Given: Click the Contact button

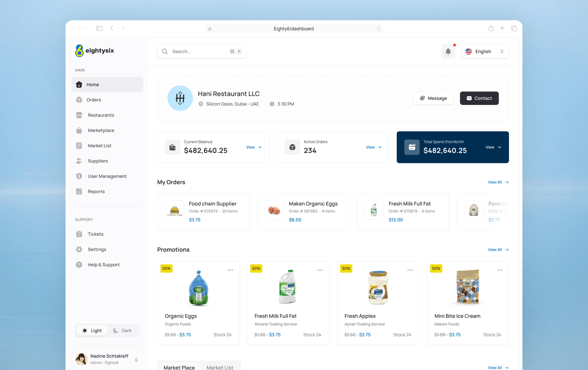Looking at the screenshot, I should tap(479, 98).
